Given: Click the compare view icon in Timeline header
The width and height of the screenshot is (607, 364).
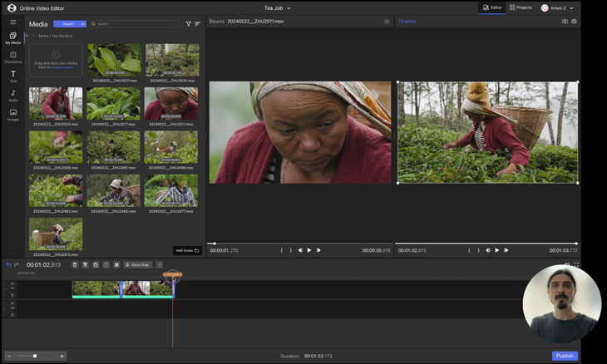Looking at the screenshot, I should tap(565, 22).
